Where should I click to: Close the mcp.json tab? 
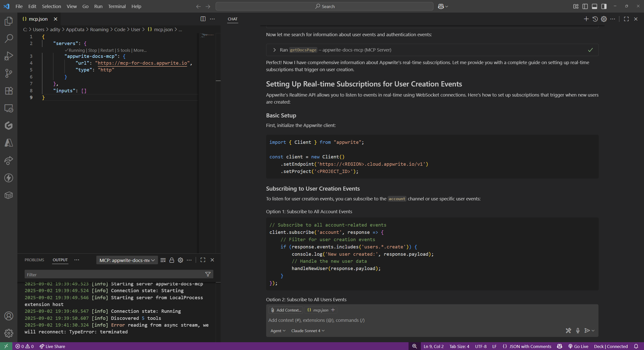(56, 19)
